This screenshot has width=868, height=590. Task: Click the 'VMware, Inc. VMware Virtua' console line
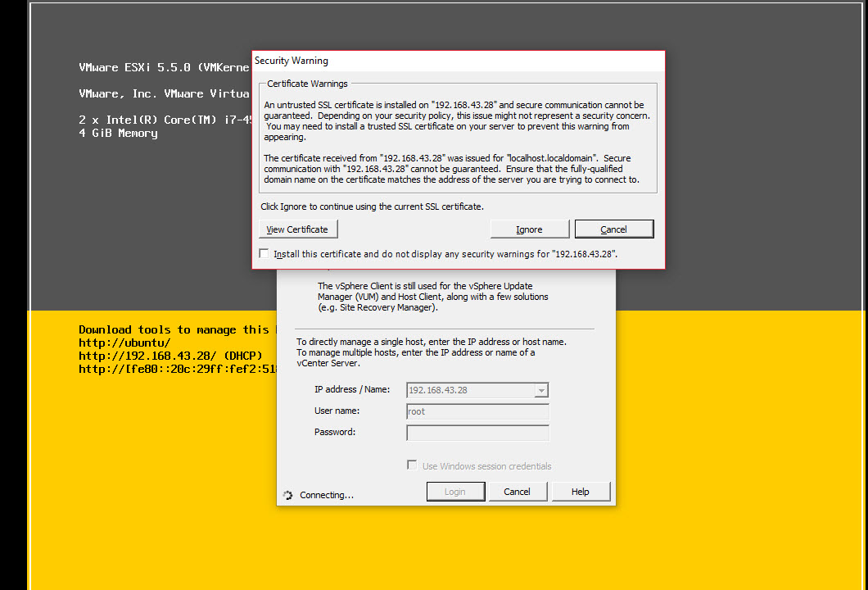[165, 93]
